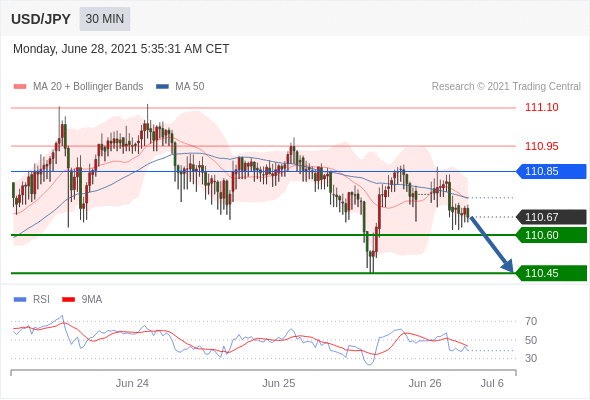Click the 110.95 resistance price label
590x400 pixels.
pyautogui.click(x=541, y=146)
